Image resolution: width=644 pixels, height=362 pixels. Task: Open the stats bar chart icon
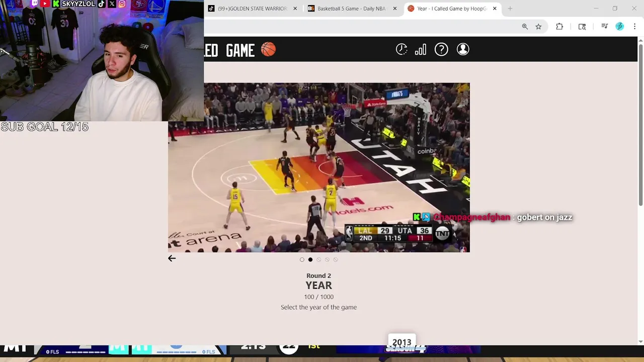click(421, 49)
